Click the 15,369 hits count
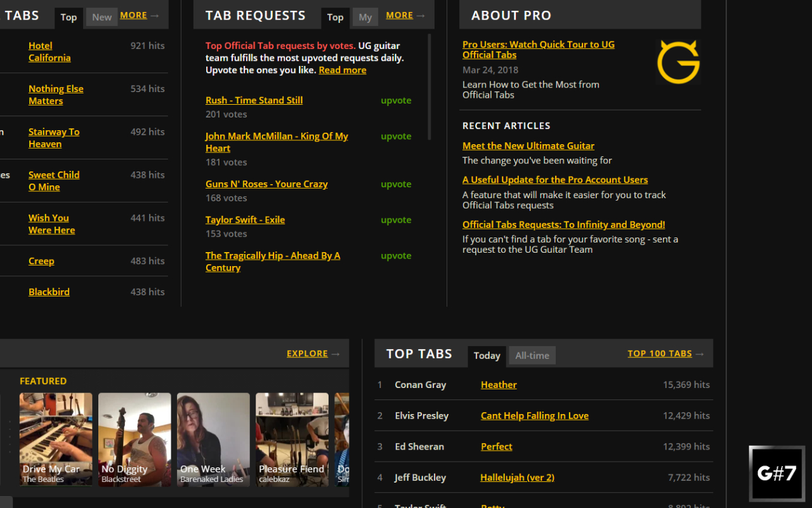 pos(686,385)
